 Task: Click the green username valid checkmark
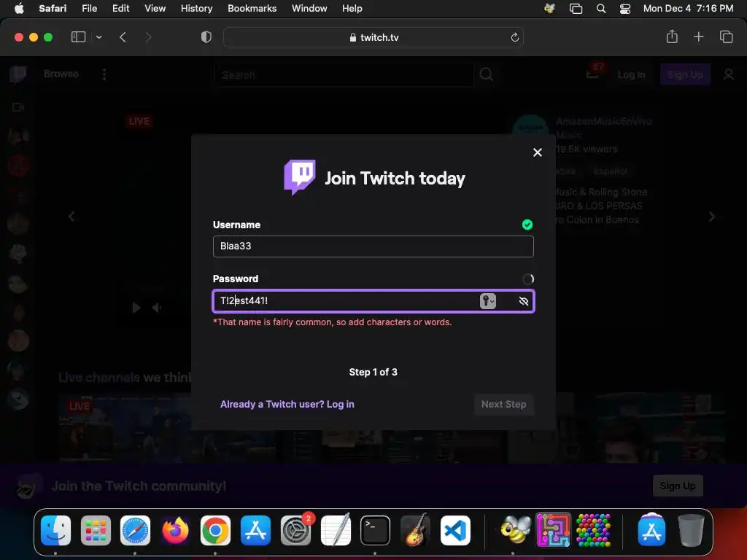527,225
